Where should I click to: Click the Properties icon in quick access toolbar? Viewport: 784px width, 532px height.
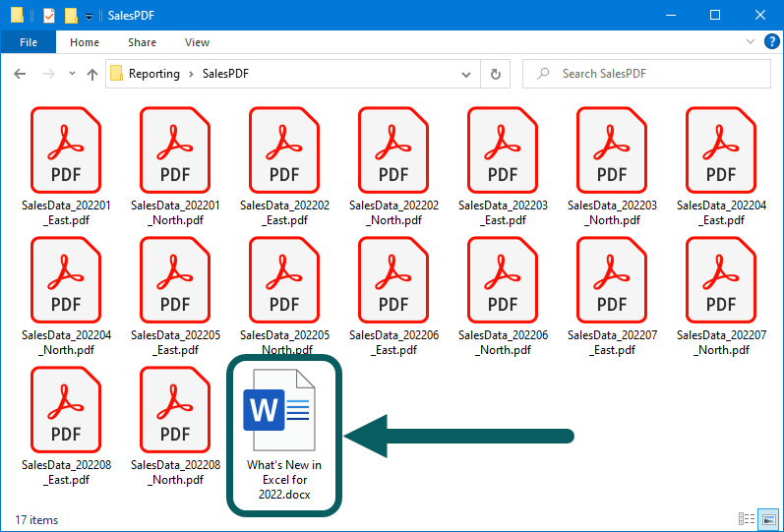48,15
